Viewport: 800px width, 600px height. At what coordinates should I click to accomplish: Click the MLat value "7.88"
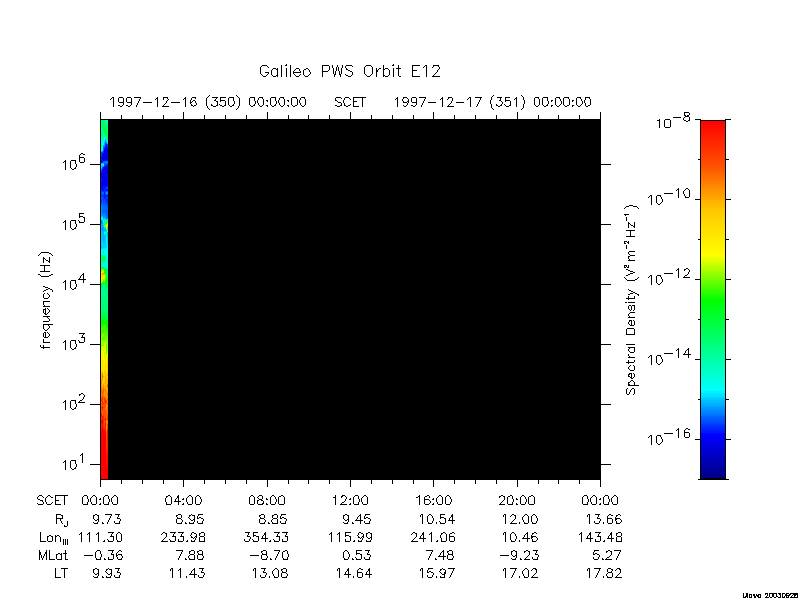click(x=190, y=555)
